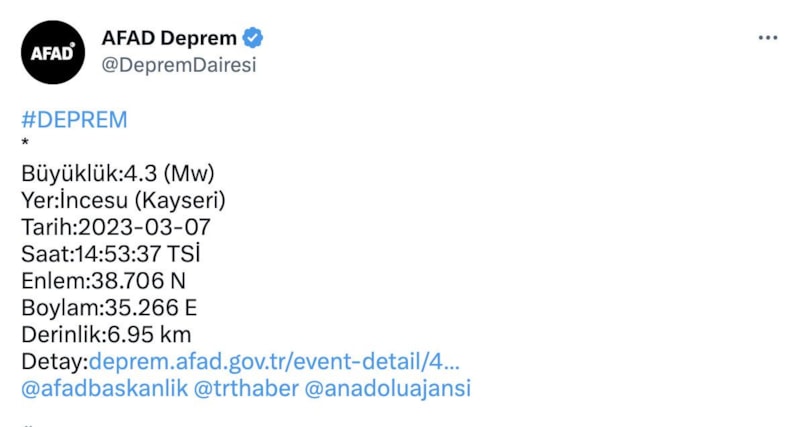Open the tweet's three-dot more menu
The image size is (800, 427).
point(767,38)
